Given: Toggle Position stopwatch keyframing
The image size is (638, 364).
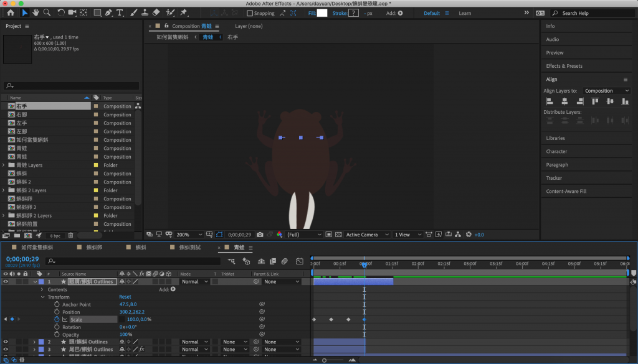Looking at the screenshot, I should pos(57,312).
